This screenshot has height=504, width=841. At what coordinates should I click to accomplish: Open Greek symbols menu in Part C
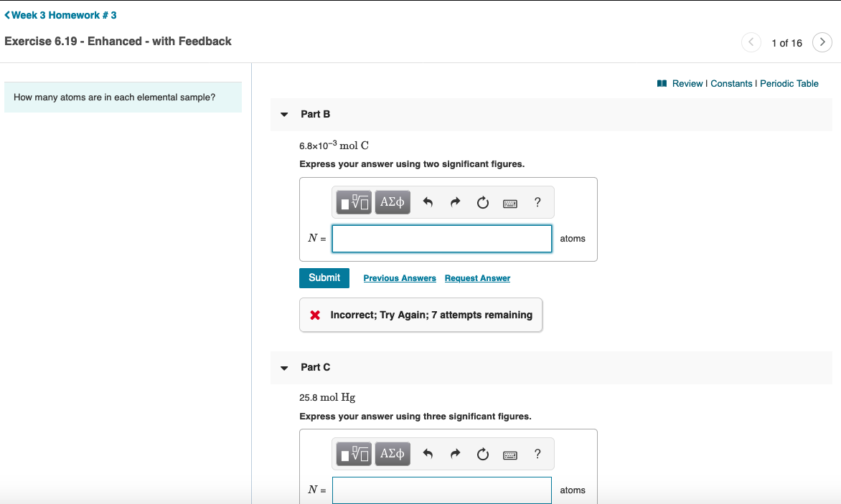pos(392,454)
